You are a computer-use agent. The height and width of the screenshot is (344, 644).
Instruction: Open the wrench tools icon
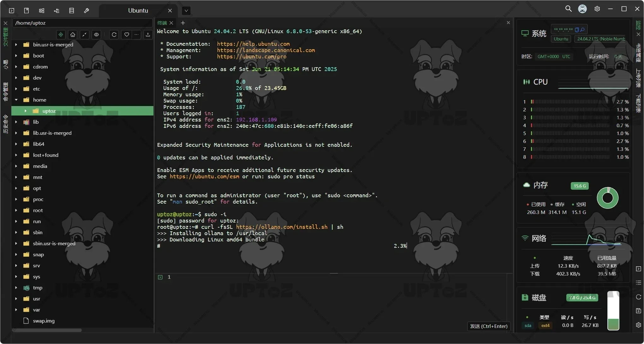86,10
